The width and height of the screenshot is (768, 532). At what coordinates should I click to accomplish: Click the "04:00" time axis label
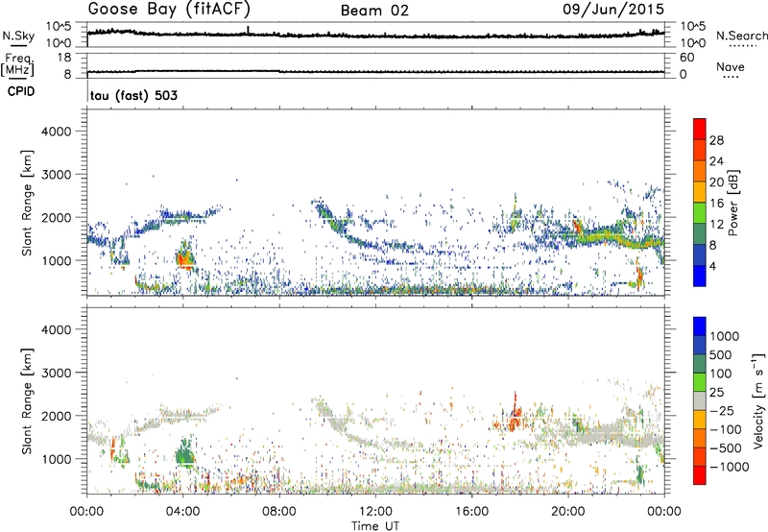click(183, 512)
